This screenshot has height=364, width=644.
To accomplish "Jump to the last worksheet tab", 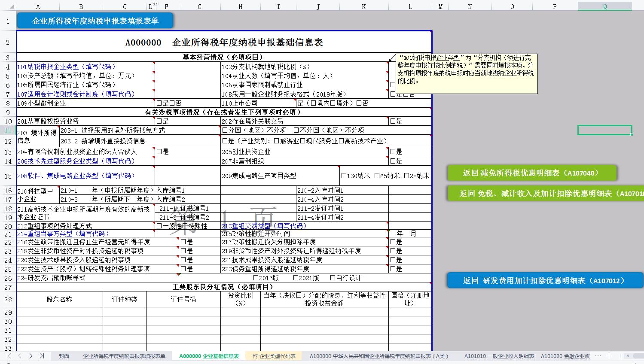I will [x=41, y=356].
